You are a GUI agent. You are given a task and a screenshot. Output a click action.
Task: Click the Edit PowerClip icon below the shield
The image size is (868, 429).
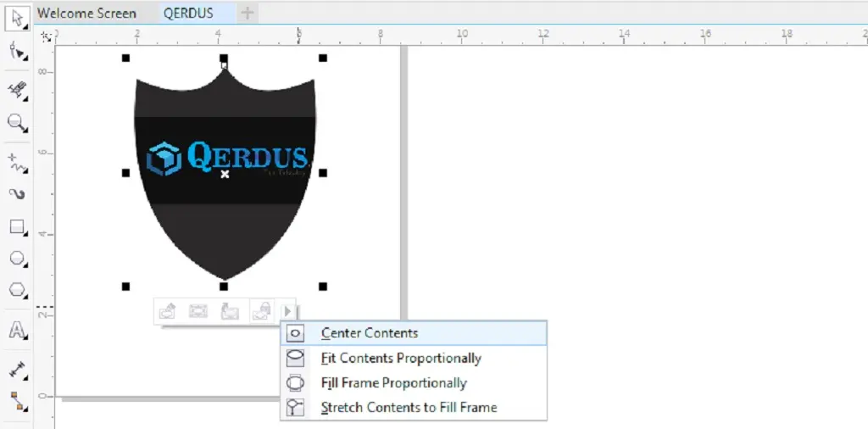[167, 311]
